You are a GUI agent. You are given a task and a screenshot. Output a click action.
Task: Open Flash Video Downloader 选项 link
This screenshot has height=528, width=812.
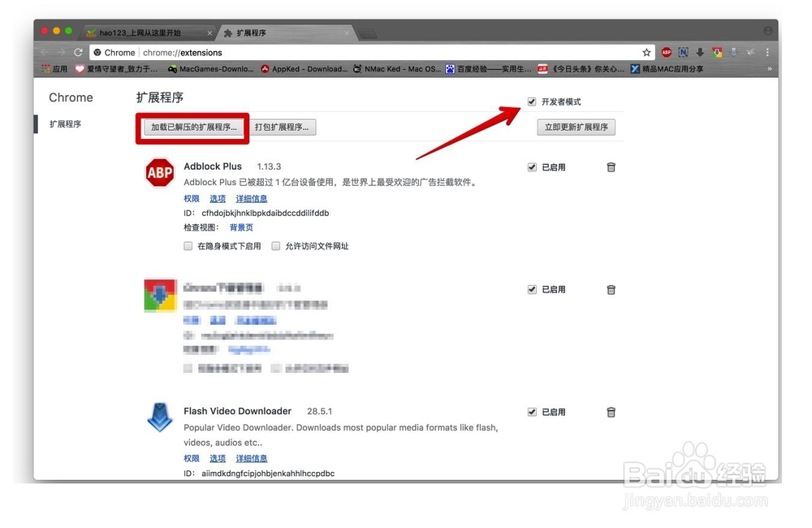coord(218,459)
